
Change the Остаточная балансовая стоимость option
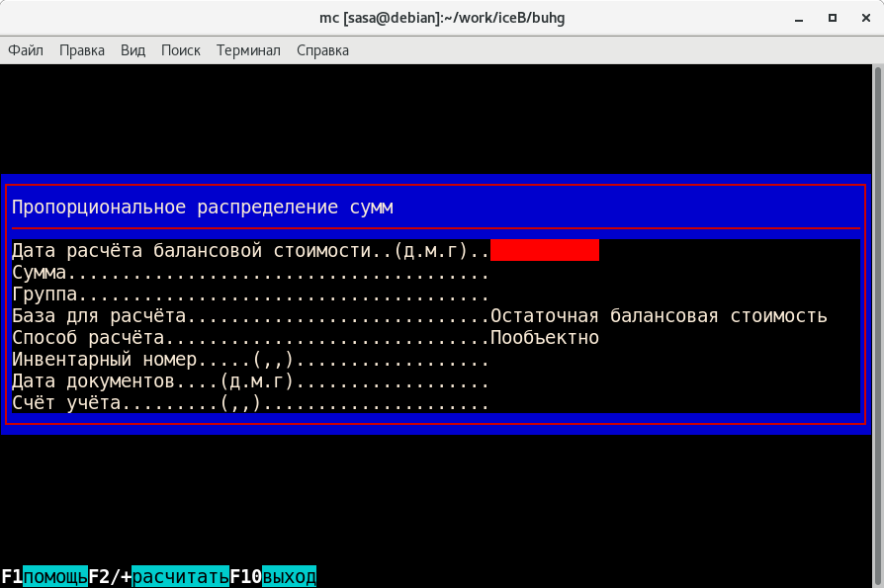click(658, 316)
